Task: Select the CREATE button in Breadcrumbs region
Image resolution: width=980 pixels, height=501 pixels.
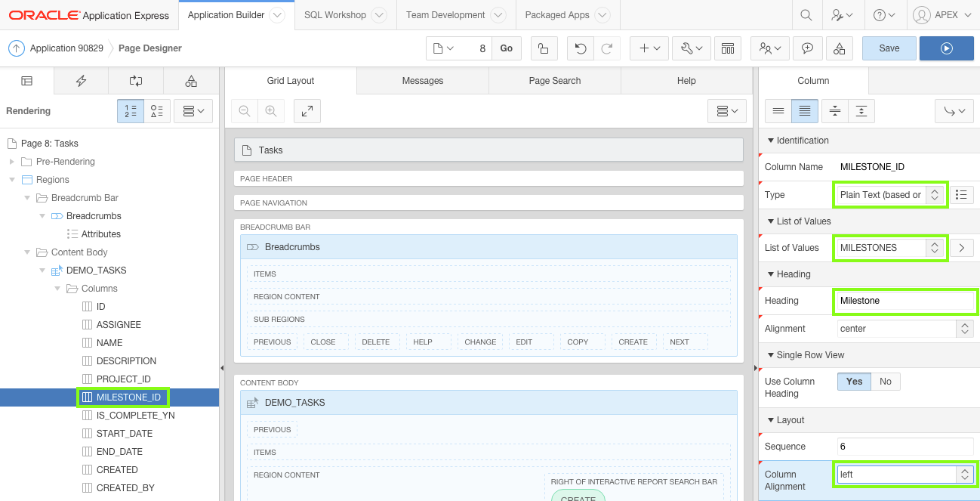Action: [x=633, y=342]
